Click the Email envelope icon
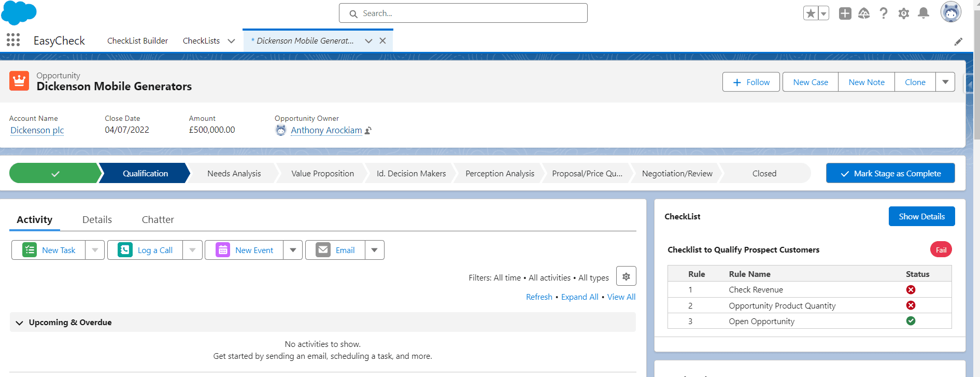980x377 pixels. tap(323, 250)
